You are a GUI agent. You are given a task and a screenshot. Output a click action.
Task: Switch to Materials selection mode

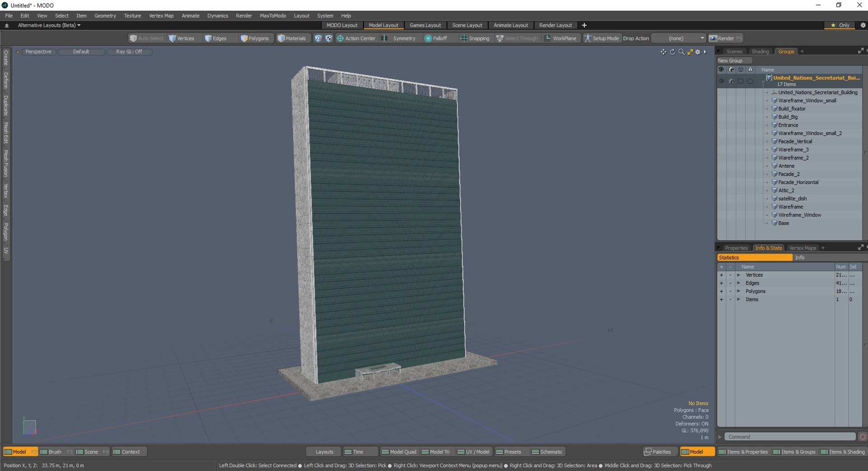(x=292, y=38)
